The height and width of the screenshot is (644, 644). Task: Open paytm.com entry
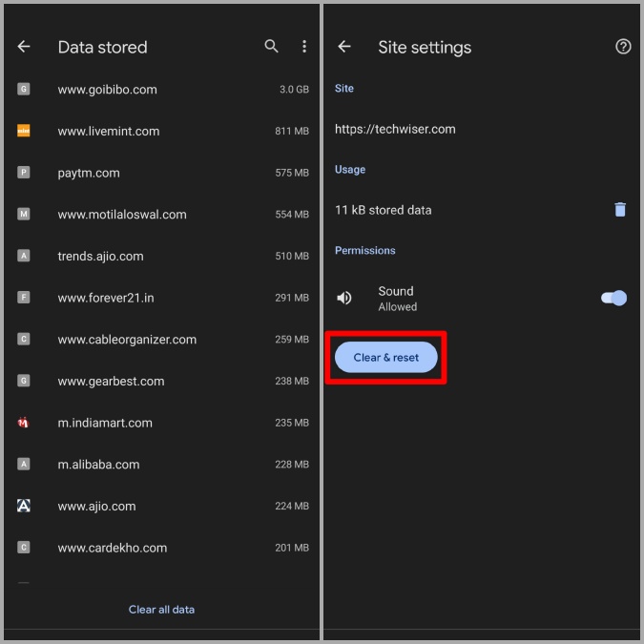click(x=161, y=173)
